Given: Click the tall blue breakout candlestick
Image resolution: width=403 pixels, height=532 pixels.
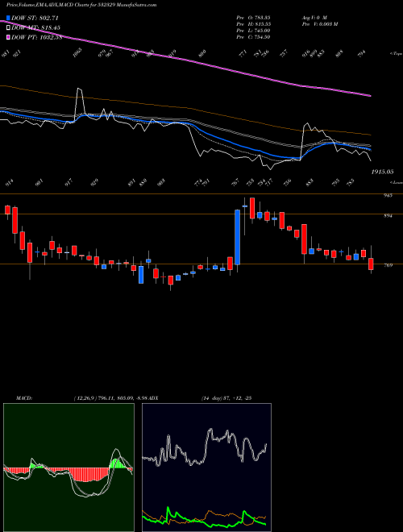Looking at the screenshot, I should tap(238, 237).
